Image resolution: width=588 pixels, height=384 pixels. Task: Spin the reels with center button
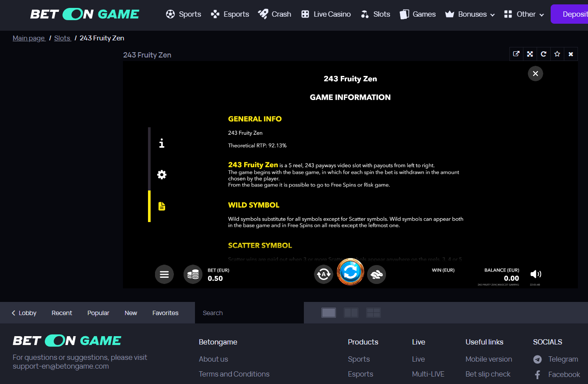(350, 272)
